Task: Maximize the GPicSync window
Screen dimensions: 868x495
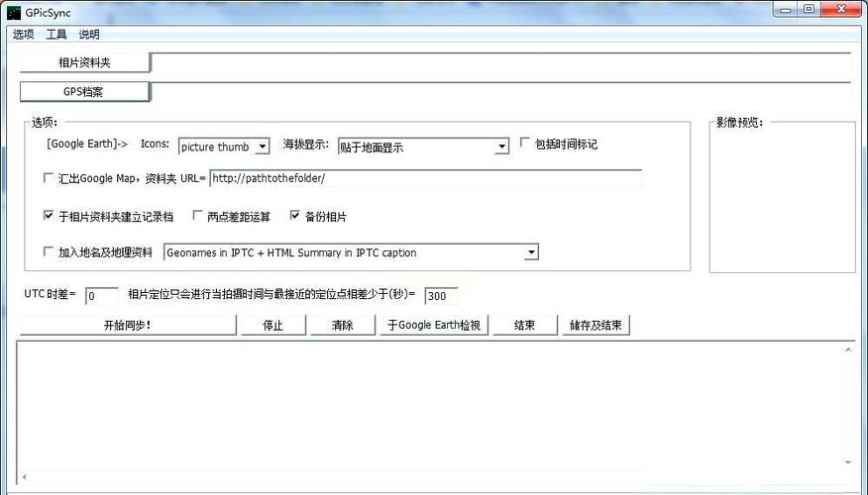Action: [x=809, y=9]
